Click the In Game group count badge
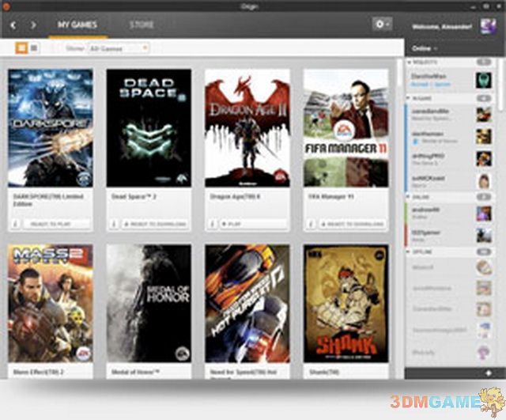Viewport: 506px width, 420px height. [484, 98]
